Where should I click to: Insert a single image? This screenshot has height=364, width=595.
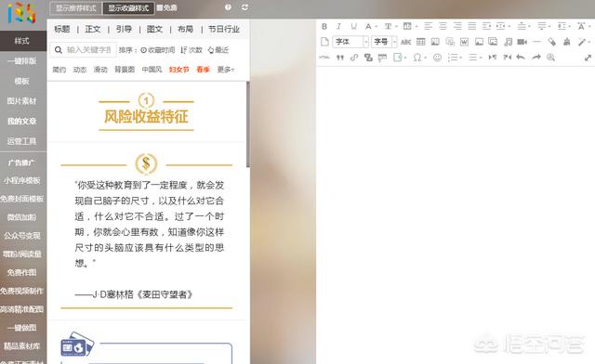click(479, 42)
